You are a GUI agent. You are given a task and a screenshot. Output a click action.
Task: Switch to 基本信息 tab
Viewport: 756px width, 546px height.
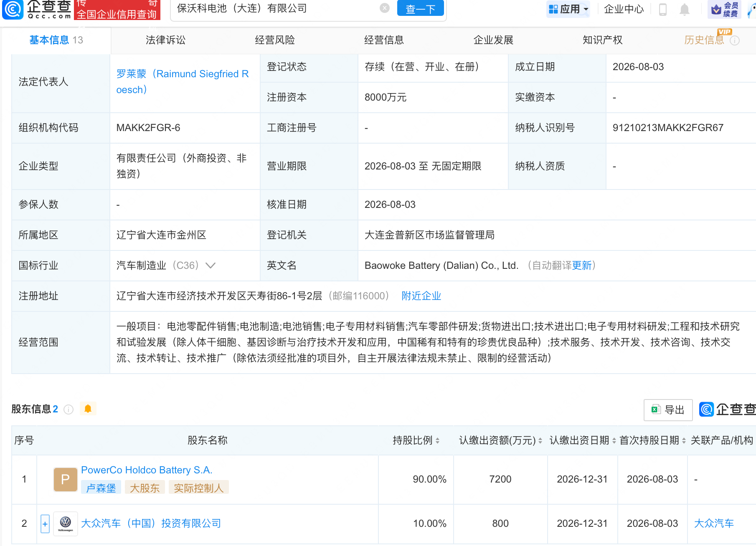point(56,40)
